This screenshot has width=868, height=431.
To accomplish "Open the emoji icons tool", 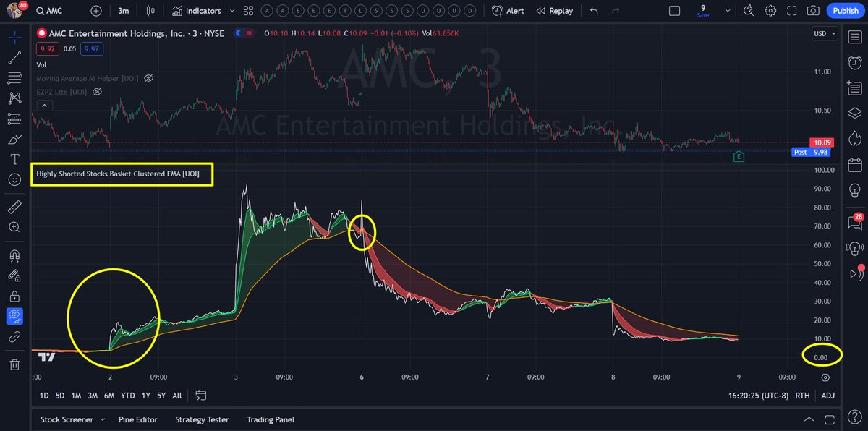I will coord(14,179).
